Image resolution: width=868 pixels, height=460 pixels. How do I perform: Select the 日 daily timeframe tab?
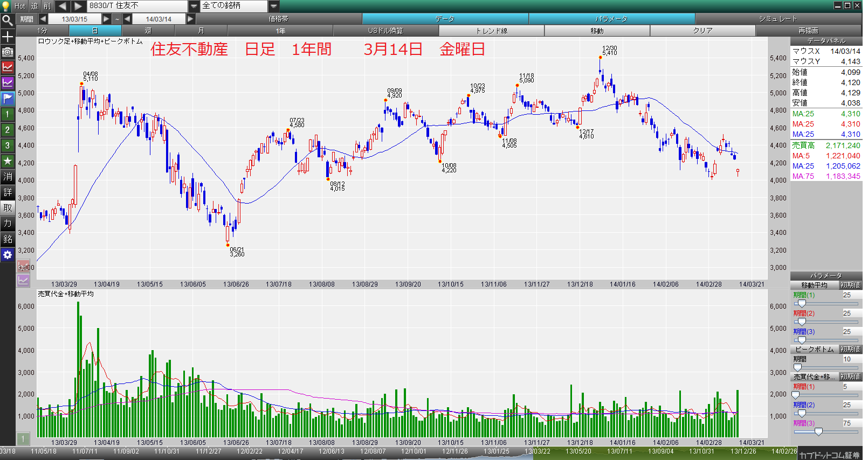(x=95, y=31)
